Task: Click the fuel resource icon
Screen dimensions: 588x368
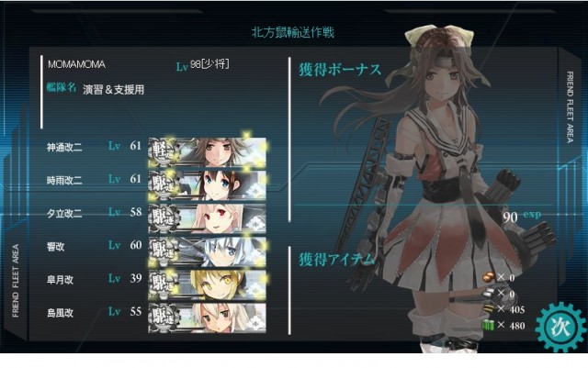Action: click(490, 278)
